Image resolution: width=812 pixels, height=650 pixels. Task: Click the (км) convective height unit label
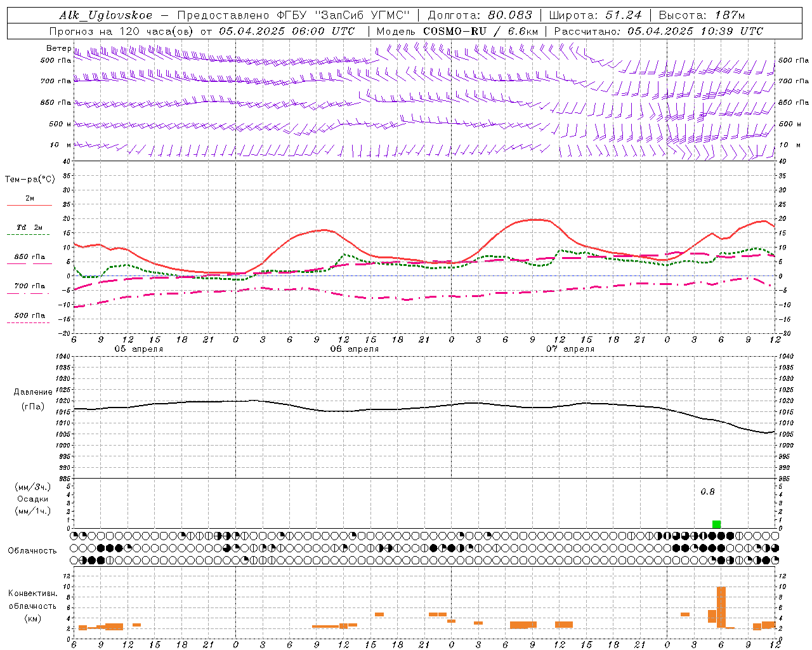(x=32, y=618)
